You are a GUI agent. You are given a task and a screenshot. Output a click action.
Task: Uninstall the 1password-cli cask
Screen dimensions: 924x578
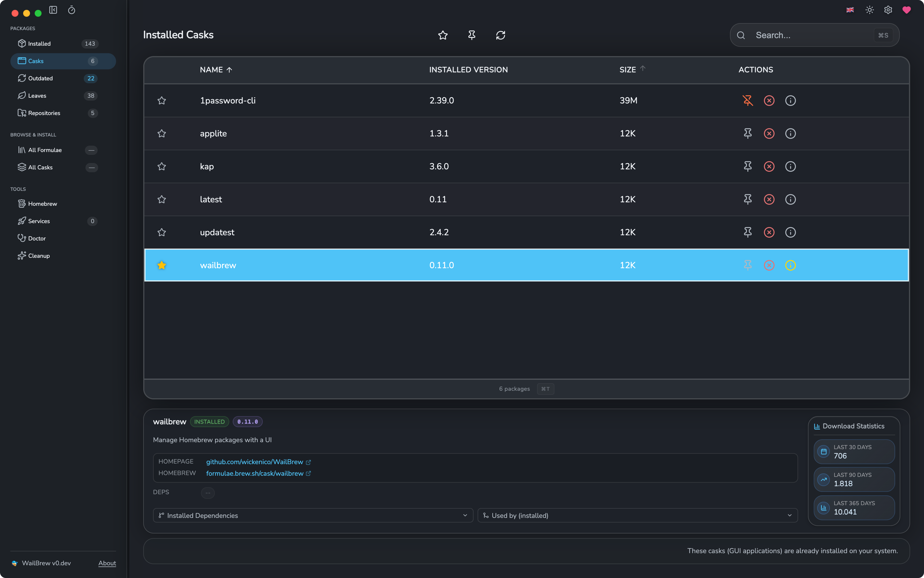tap(769, 101)
